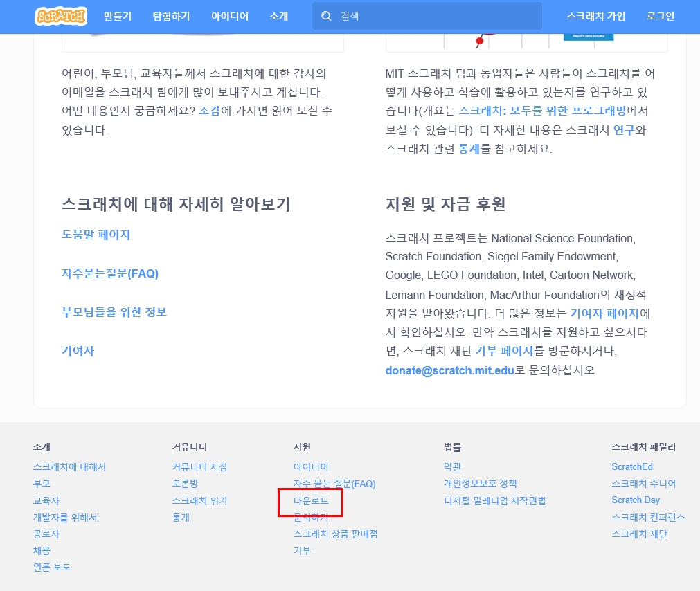This screenshot has width=700, height=591.
Task: Open footer link Scratch Day
Action: [636, 500]
